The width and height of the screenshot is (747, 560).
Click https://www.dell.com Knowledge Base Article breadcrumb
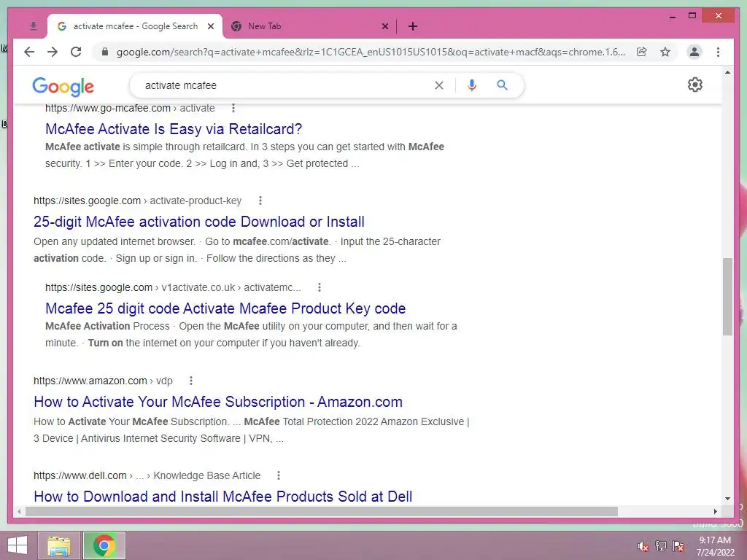pyautogui.click(x=147, y=475)
